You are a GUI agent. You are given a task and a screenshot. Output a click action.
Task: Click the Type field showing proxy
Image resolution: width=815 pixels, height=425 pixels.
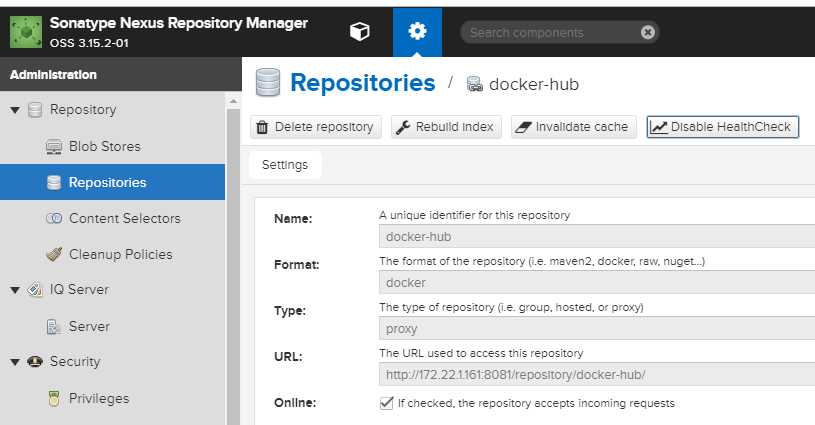pos(597,328)
